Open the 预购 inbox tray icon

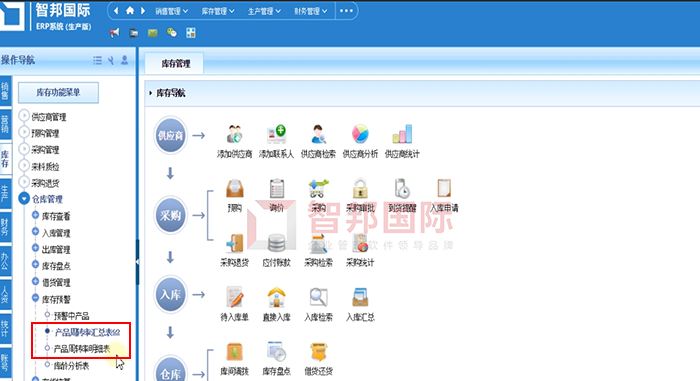(234, 188)
